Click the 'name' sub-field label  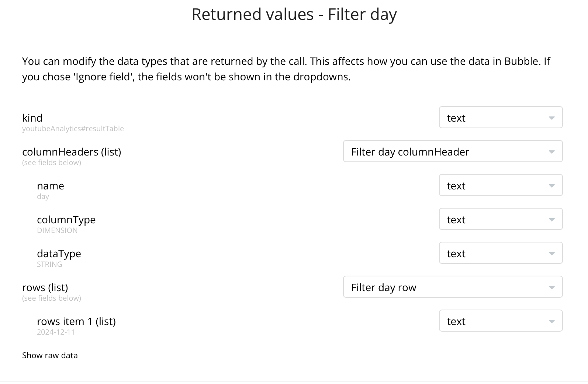coord(51,186)
